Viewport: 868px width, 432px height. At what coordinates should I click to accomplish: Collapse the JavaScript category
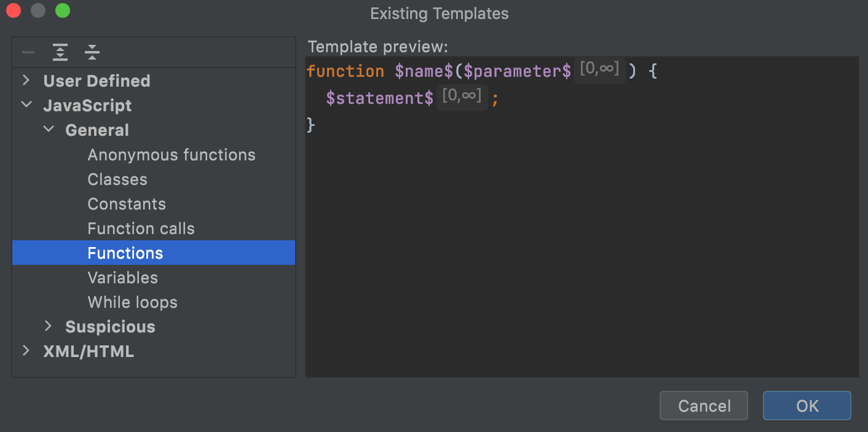pos(26,104)
